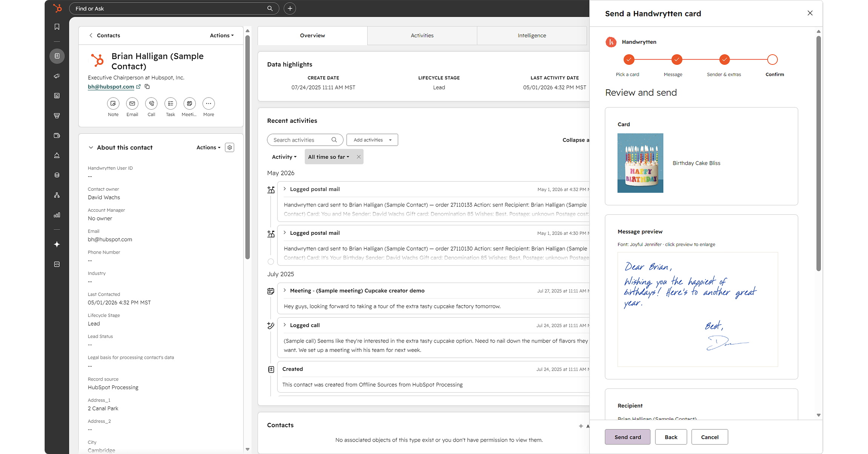The width and height of the screenshot is (868, 454).
Task: Click the HubSpot sprocket logo
Action: coord(57,8)
